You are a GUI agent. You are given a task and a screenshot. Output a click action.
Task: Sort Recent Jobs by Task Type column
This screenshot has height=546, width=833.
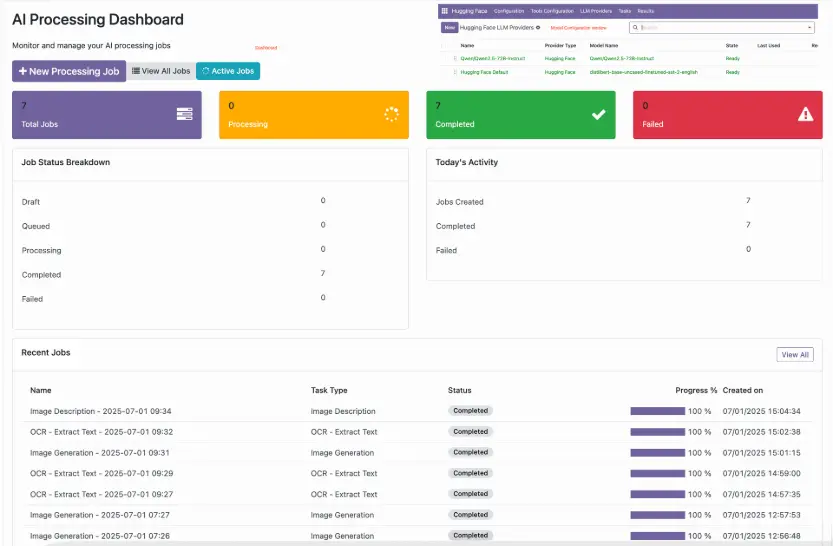click(329, 390)
